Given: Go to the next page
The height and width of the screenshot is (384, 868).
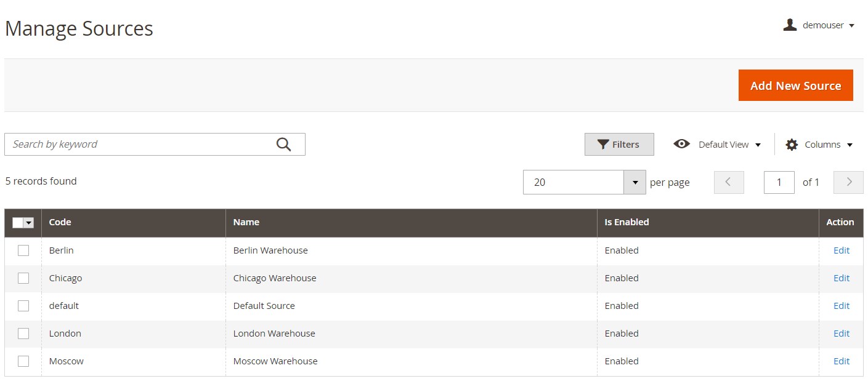Looking at the screenshot, I should tap(848, 182).
